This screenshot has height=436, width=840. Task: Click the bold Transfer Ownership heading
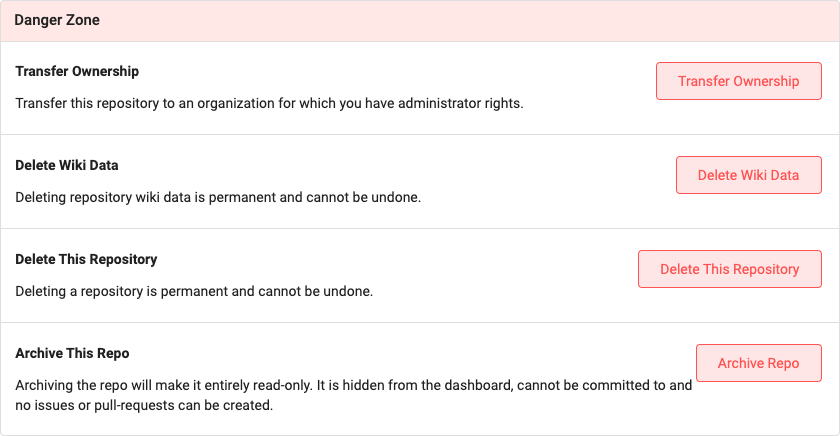point(77,71)
